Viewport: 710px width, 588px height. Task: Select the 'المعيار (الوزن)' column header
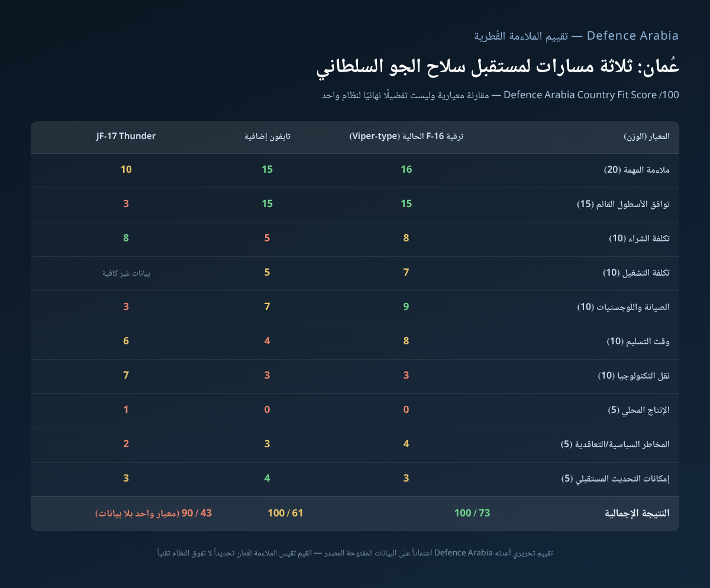tap(647, 136)
